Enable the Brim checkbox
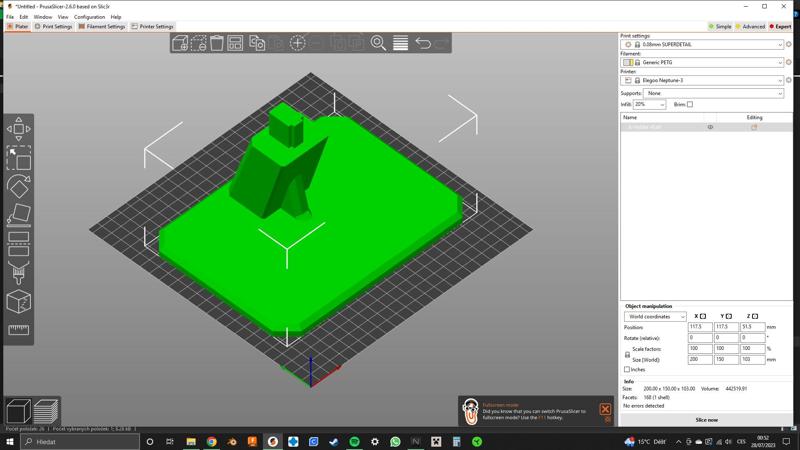 [x=689, y=104]
